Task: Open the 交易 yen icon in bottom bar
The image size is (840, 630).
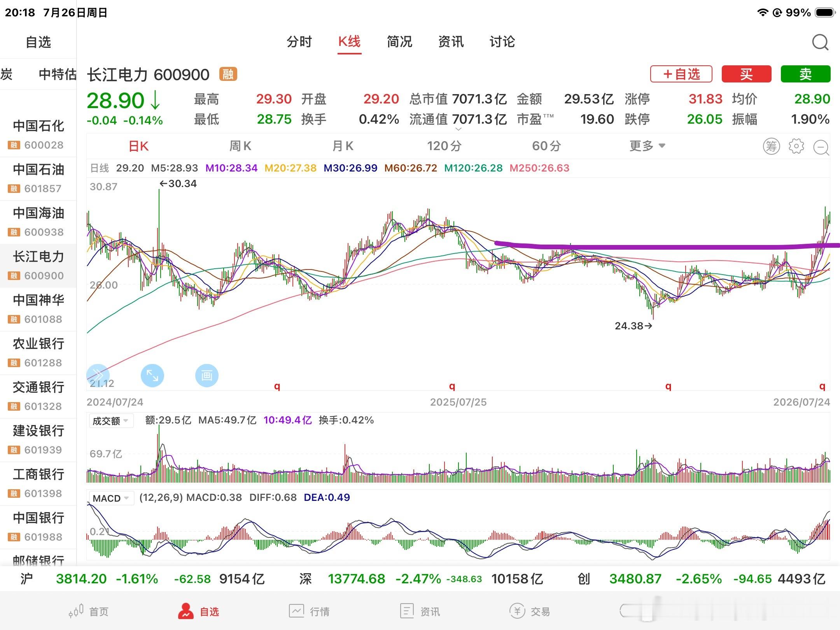Action: pos(517,611)
